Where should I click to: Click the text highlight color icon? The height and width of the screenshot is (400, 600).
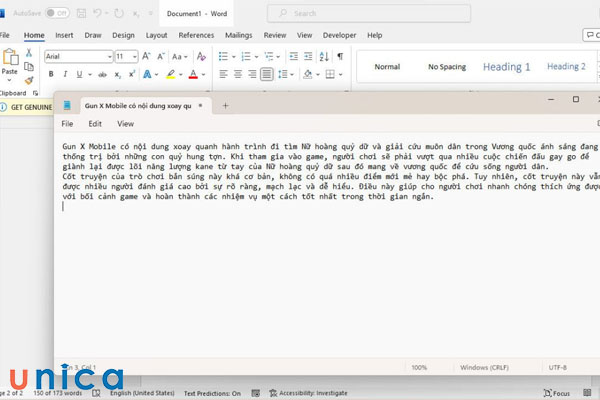170,74
